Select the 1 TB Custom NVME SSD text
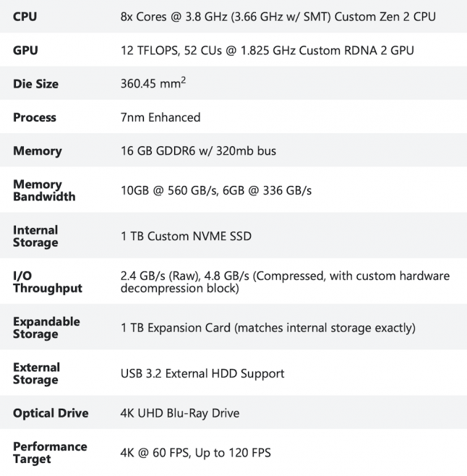467x476 pixels. (x=186, y=236)
